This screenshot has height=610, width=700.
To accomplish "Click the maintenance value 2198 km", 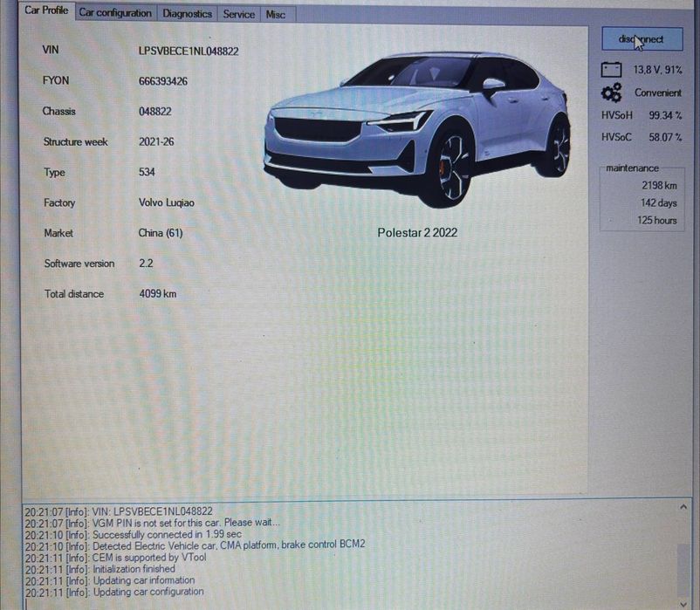I will 659,185.
